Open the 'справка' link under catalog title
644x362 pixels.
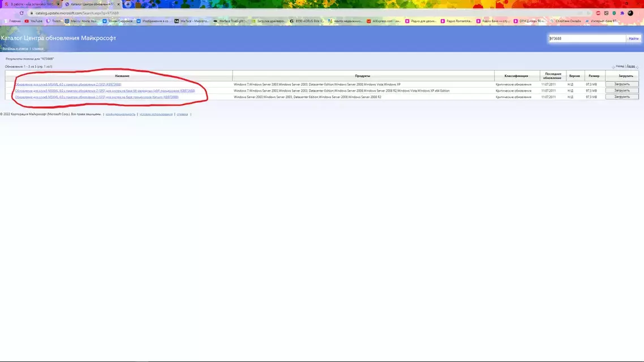tap(38, 49)
